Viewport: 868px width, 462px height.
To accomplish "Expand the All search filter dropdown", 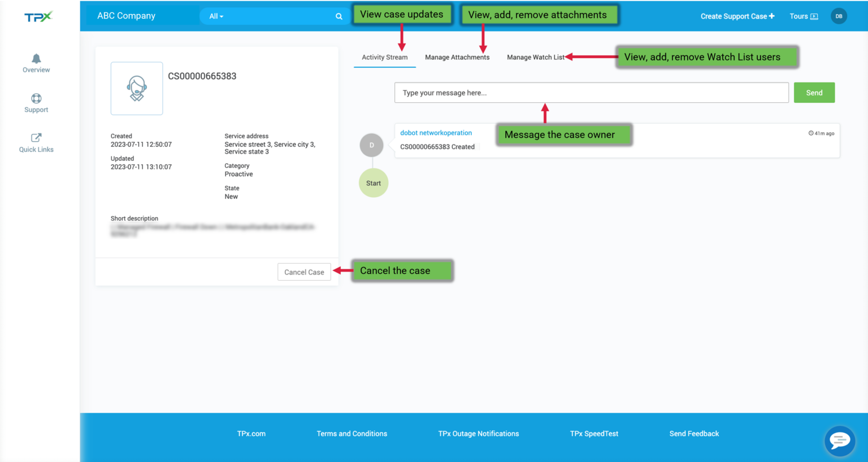I will 216,16.
